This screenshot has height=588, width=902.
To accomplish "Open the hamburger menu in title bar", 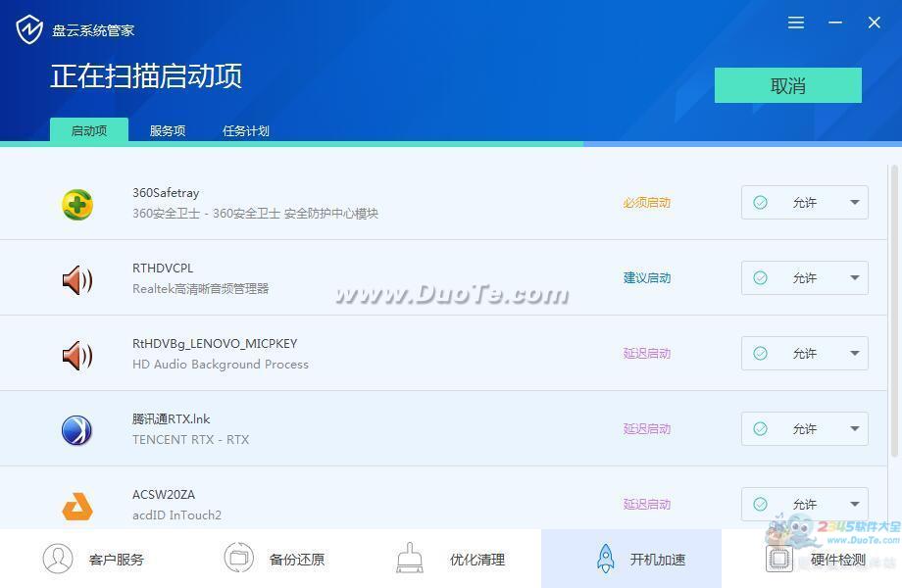I will tap(796, 23).
